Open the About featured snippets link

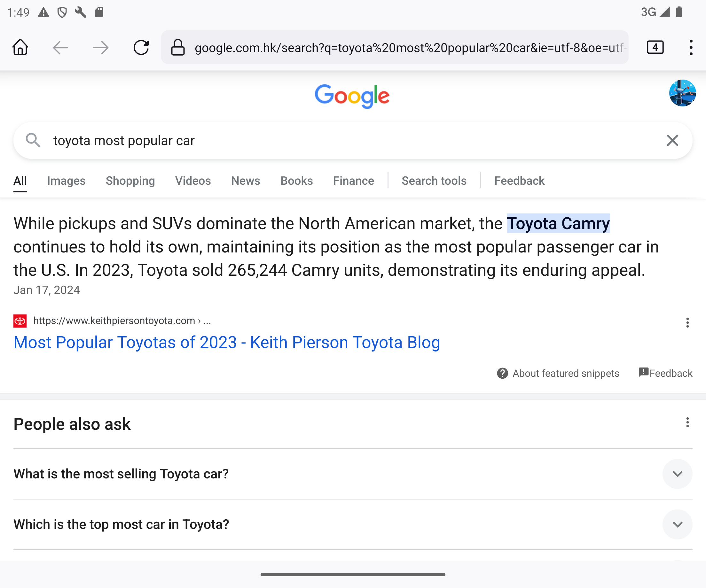tap(566, 373)
